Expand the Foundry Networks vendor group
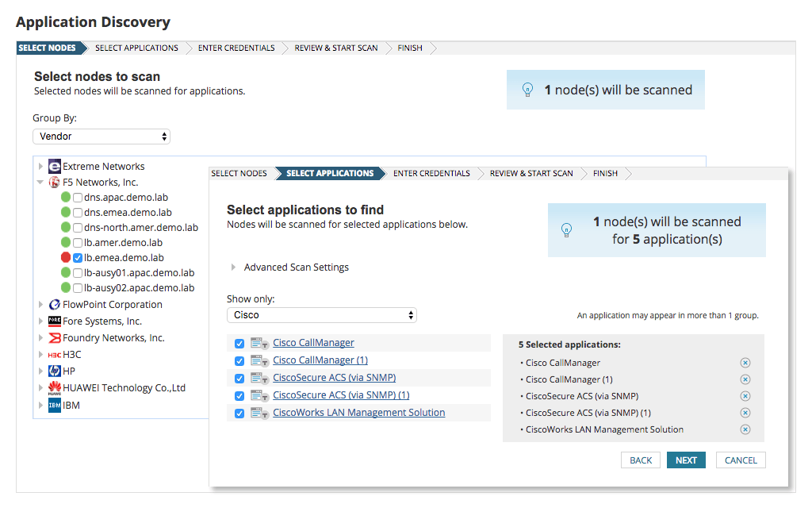 (41, 337)
